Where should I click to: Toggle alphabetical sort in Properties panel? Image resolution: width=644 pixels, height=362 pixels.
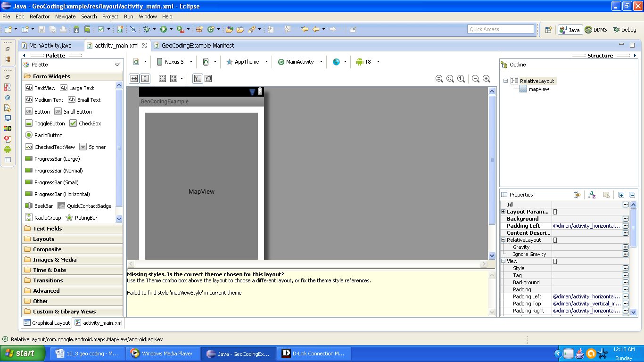pos(592,195)
